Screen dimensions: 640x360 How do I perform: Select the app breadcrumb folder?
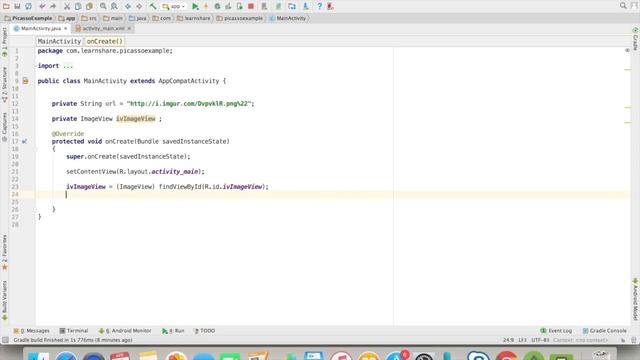[67, 18]
